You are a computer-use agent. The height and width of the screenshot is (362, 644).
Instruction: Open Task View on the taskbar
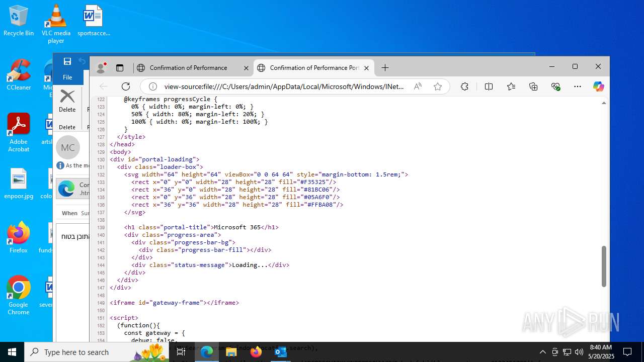pyautogui.click(x=181, y=352)
